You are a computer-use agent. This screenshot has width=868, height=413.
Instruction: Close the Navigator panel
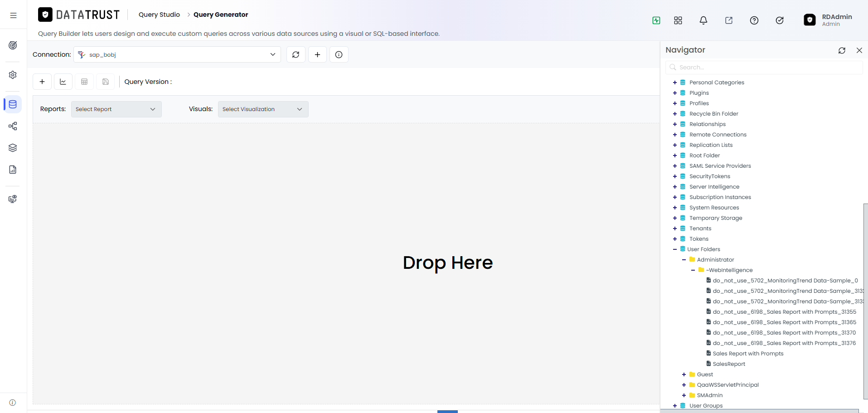[859, 50]
